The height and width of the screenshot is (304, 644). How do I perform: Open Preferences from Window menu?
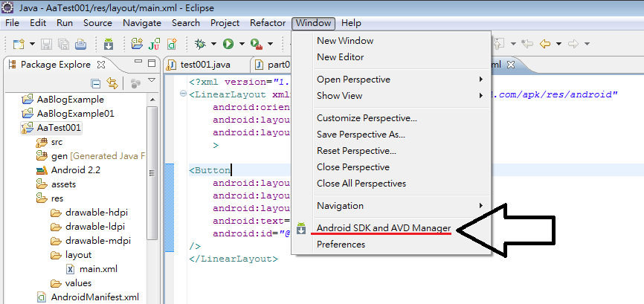[391, 245]
